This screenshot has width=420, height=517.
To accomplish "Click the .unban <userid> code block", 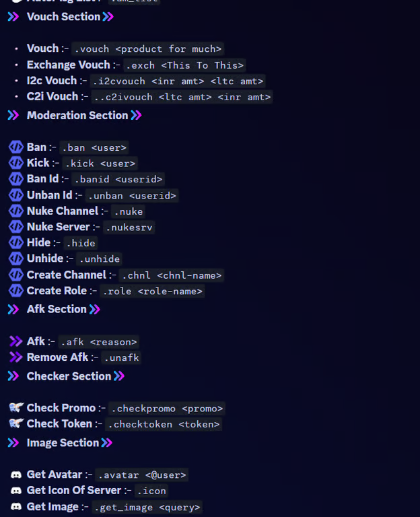I will (x=132, y=196).
